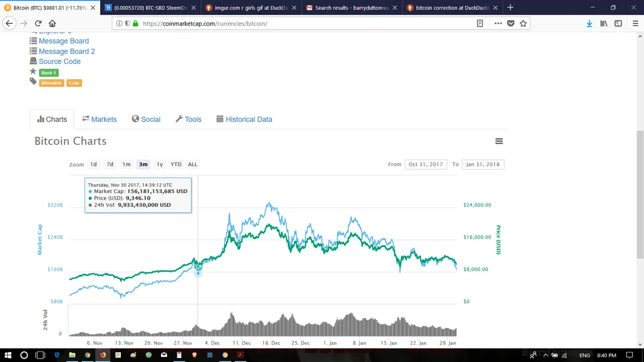This screenshot has height=362, width=644.
Task: Bookmark this page with the star
Action: [x=523, y=23]
